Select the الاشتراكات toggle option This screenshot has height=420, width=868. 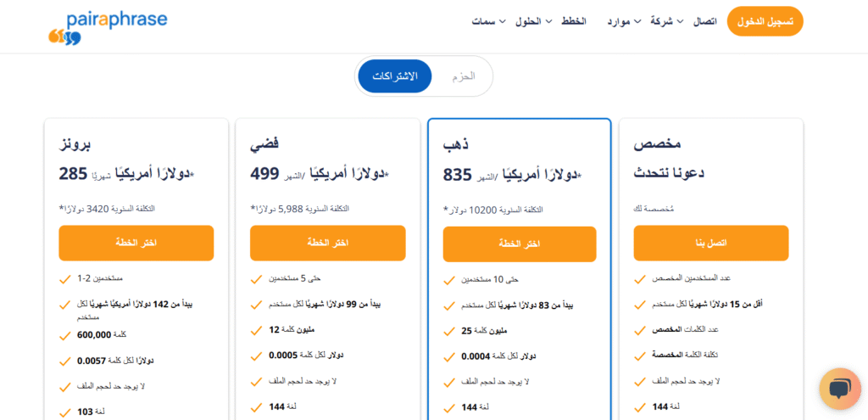395,76
